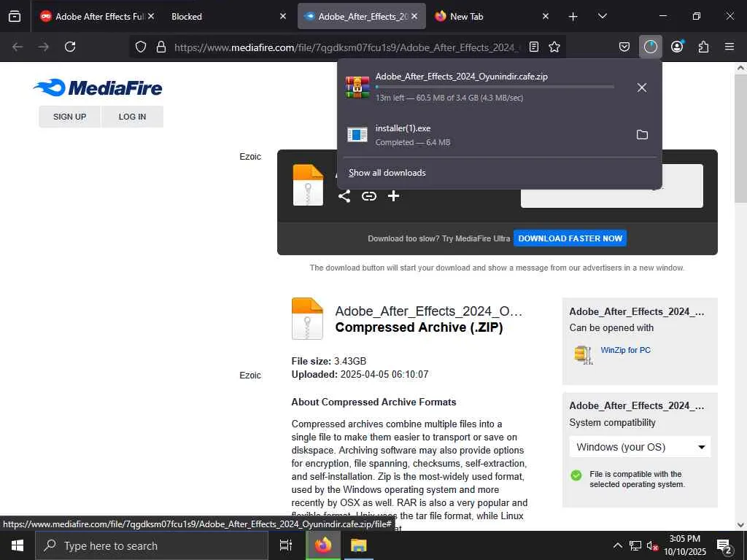
Task: Click the DOWNLOAD FASTER NOW button
Action: pos(570,238)
